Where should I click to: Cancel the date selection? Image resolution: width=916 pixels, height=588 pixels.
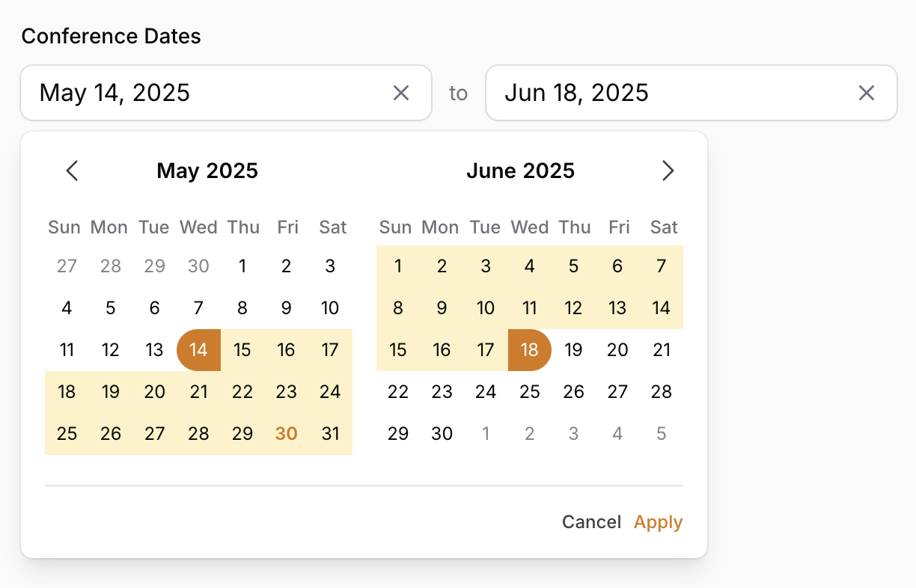click(591, 521)
